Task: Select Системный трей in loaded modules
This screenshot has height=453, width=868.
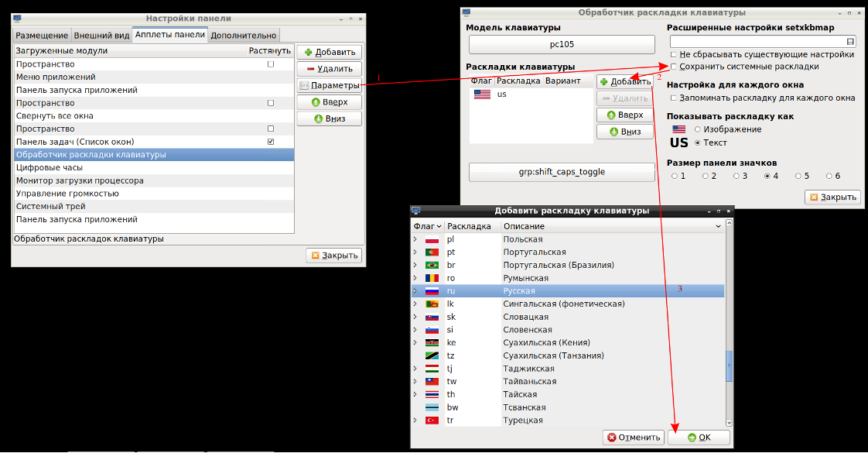Action: point(154,207)
